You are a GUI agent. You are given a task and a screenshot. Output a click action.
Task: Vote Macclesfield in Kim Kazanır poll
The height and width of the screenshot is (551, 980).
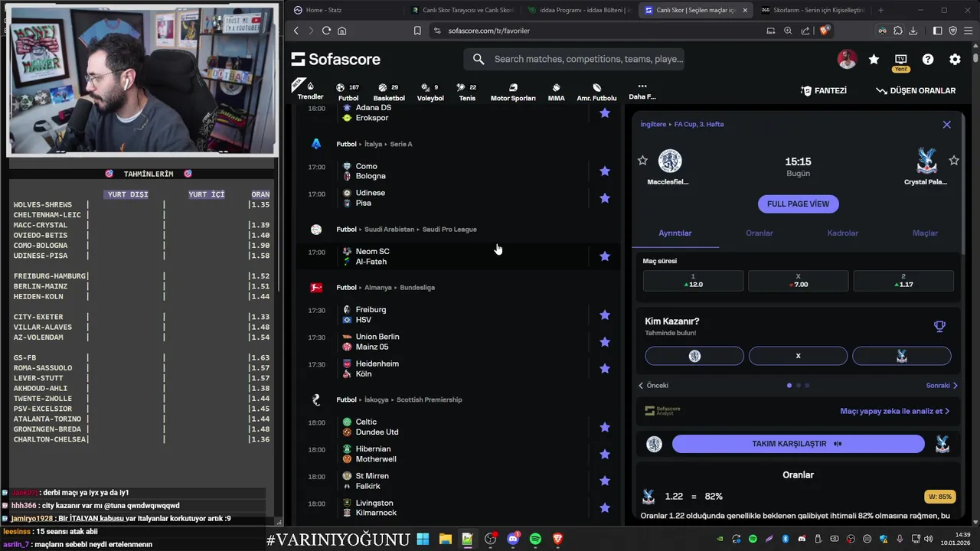[x=694, y=356]
